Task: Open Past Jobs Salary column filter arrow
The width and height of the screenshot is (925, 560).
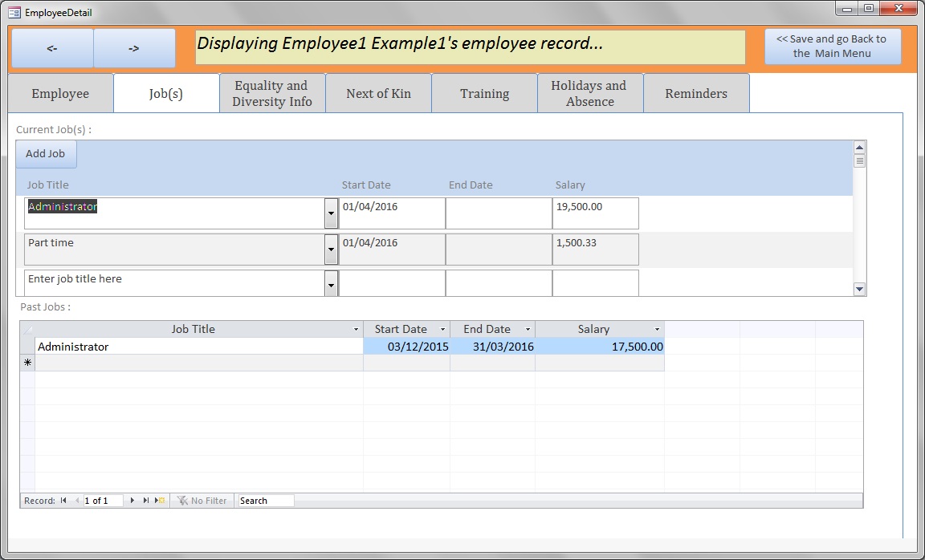Action: [x=657, y=330]
